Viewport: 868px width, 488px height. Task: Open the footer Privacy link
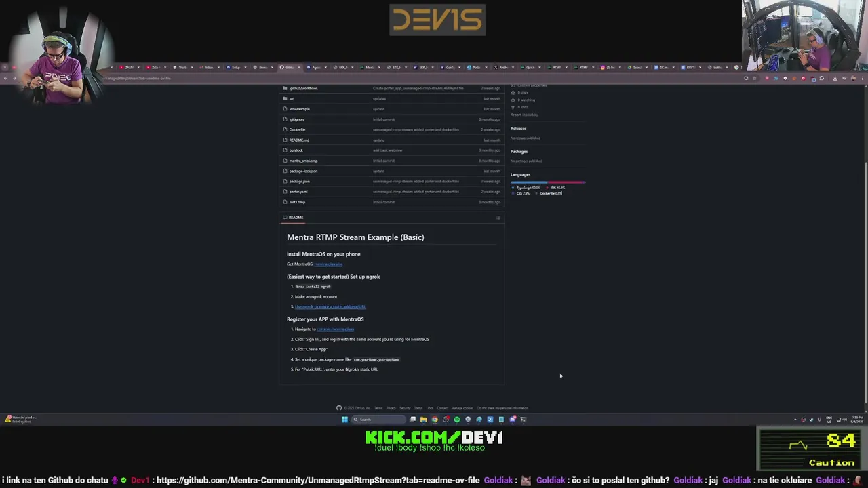(x=391, y=408)
